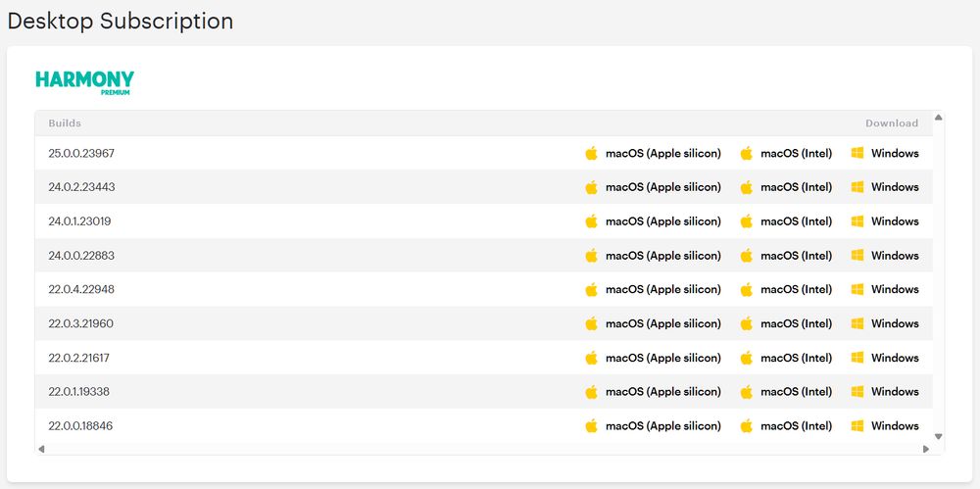Click Apple silicon apple icon for 24.0.0.22883
980x489 pixels.
tap(591, 255)
